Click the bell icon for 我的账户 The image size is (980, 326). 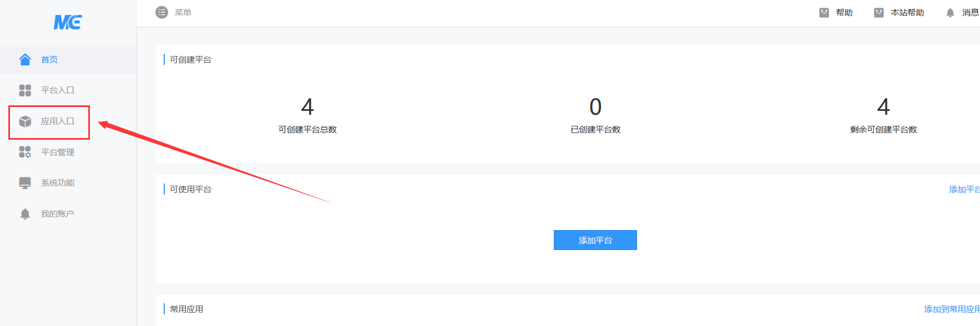click(x=25, y=214)
